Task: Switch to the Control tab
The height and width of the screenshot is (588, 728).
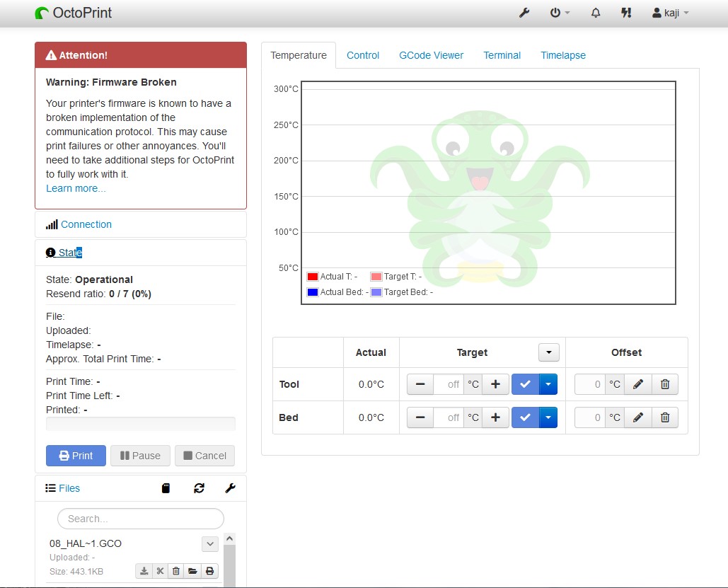Action: 363,55
